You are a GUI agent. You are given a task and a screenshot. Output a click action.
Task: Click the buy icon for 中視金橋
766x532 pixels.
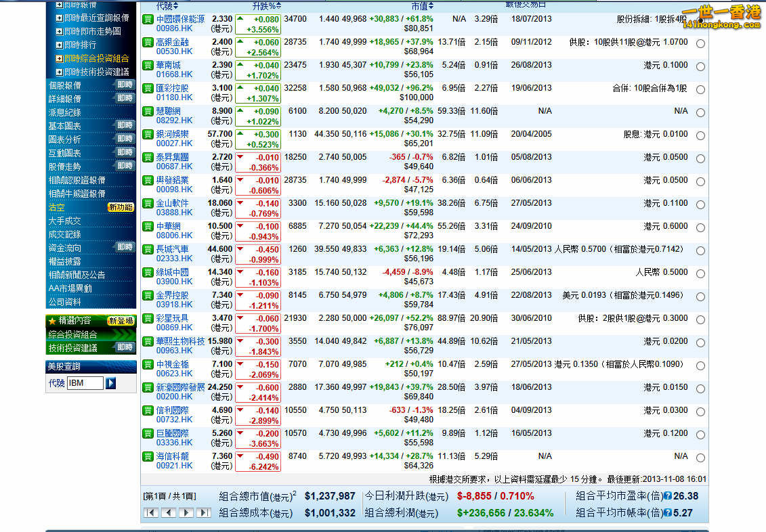pos(148,365)
